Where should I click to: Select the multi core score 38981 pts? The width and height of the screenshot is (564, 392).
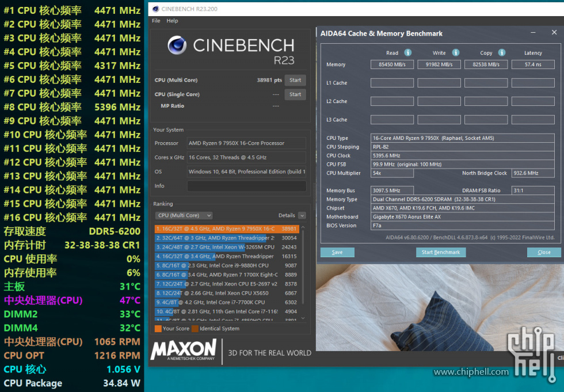pyautogui.click(x=269, y=80)
